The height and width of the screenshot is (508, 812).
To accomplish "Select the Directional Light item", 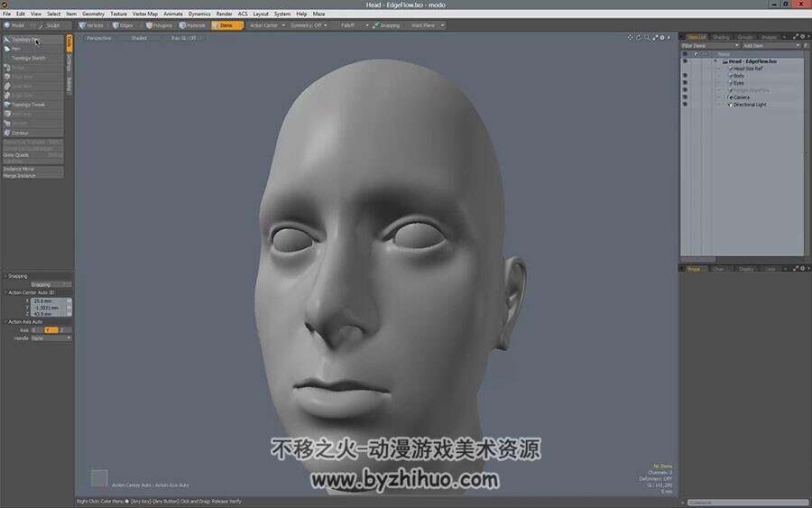I will click(750, 105).
